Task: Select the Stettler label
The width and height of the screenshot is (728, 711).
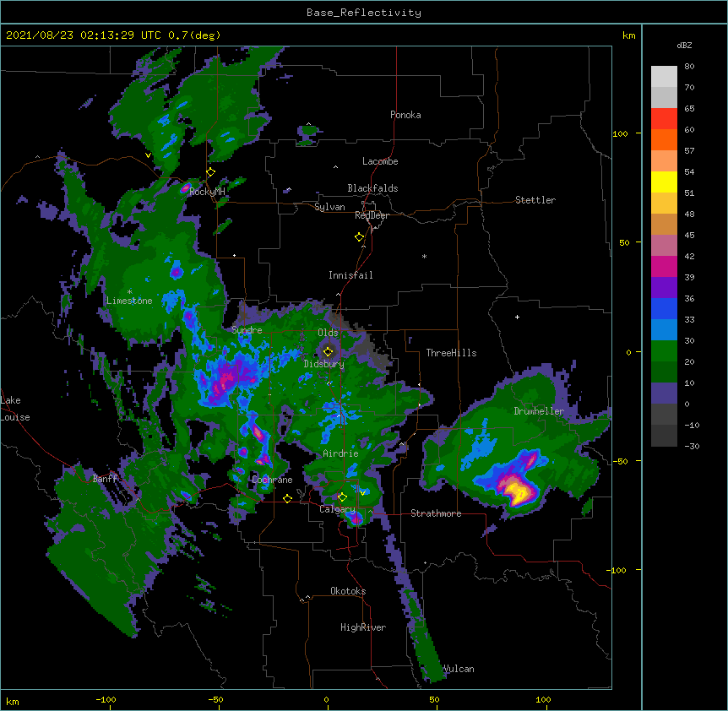Action: [535, 200]
